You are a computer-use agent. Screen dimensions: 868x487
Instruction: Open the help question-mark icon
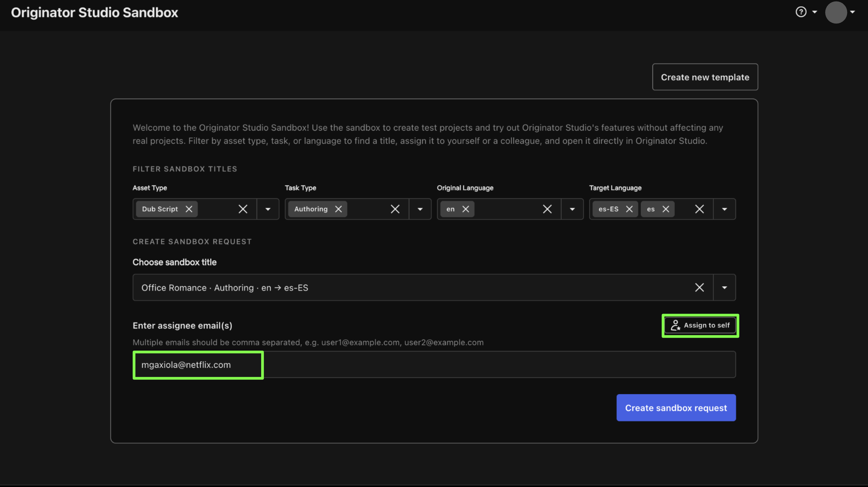(801, 12)
